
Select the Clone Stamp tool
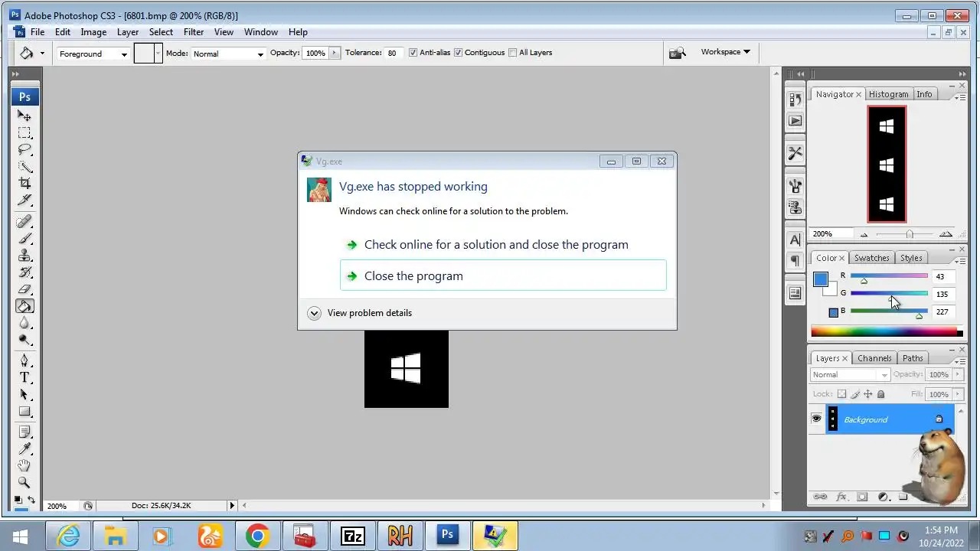24,256
